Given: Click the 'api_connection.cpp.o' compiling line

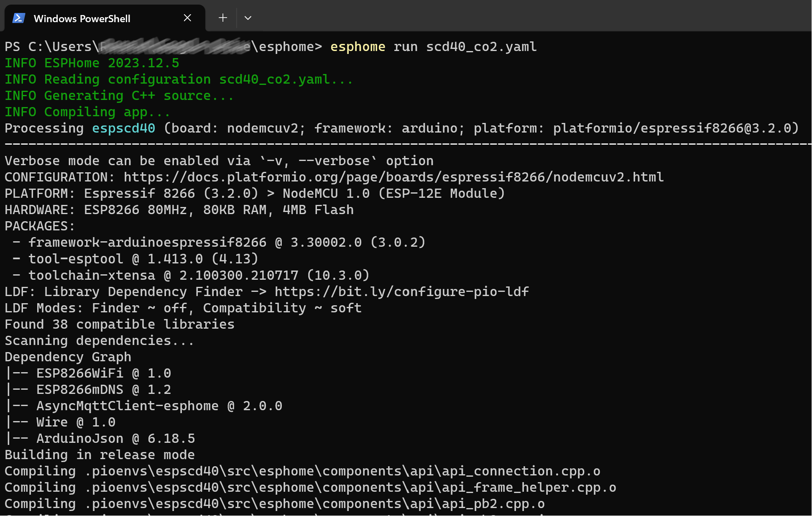Looking at the screenshot, I should [302, 471].
